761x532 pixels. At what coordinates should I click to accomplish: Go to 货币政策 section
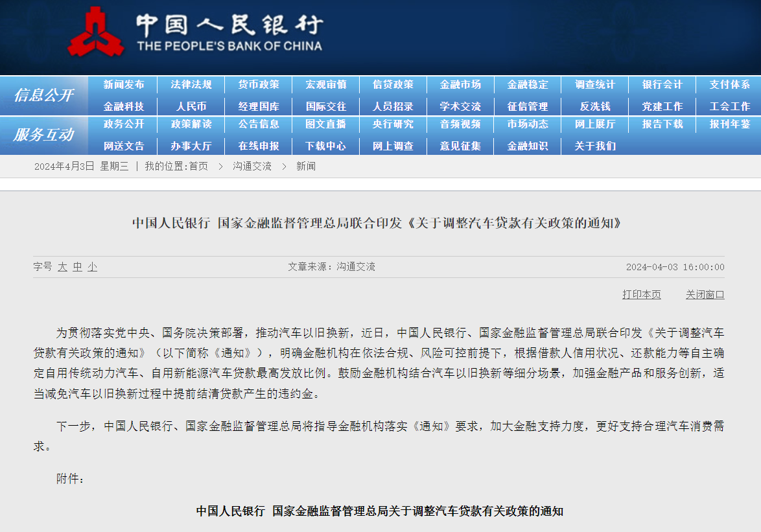click(259, 85)
